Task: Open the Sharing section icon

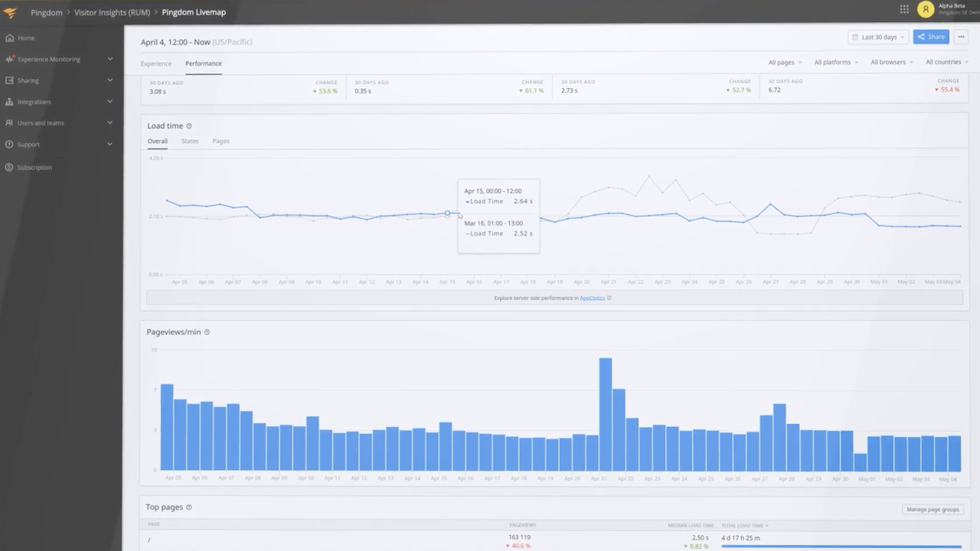Action: coord(10,80)
